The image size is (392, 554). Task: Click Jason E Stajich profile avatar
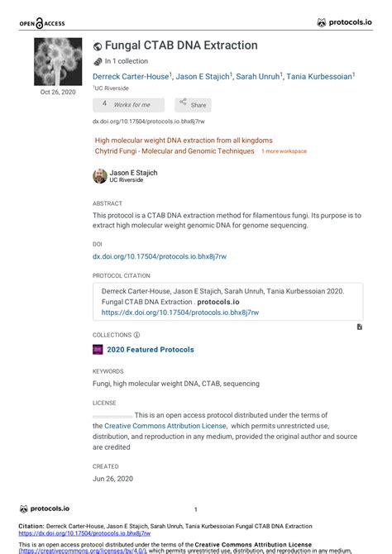click(100, 176)
